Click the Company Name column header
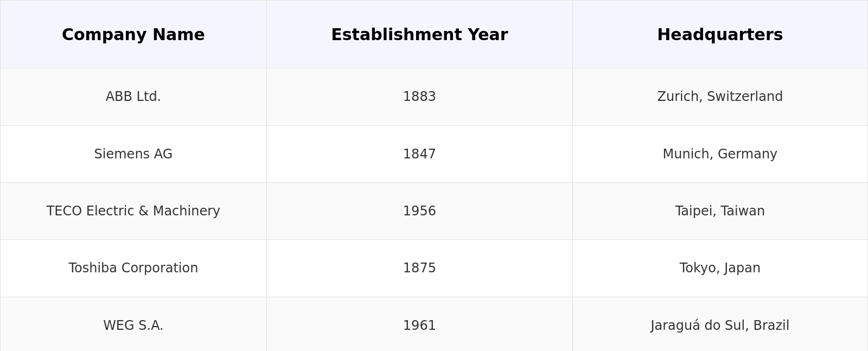 pos(133,35)
